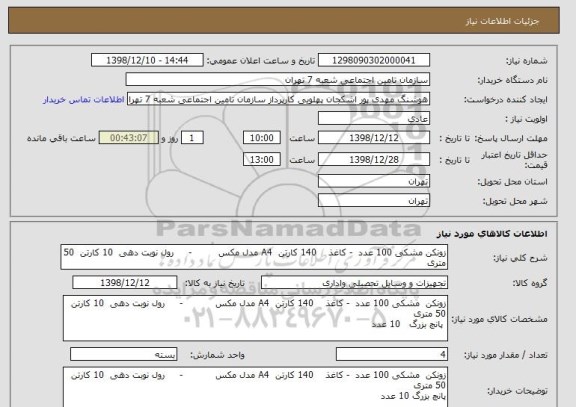Select the شهر محل تحویل field
This screenshot has width=576, height=407.
coord(374,201)
